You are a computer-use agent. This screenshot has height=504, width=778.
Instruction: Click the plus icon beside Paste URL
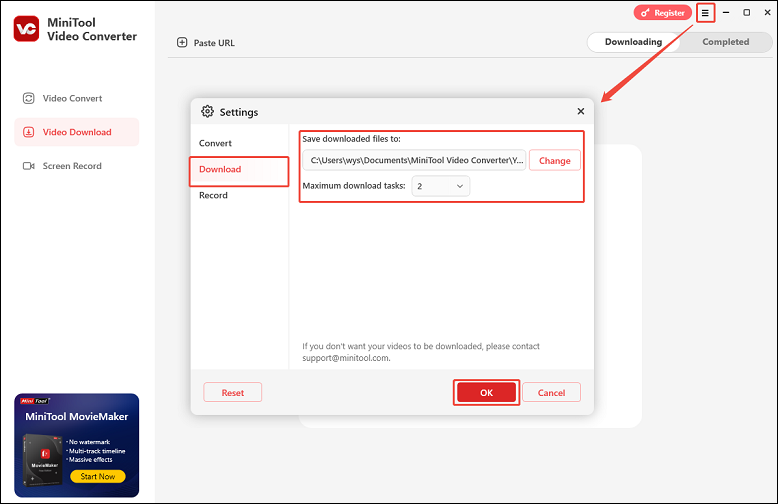click(182, 43)
